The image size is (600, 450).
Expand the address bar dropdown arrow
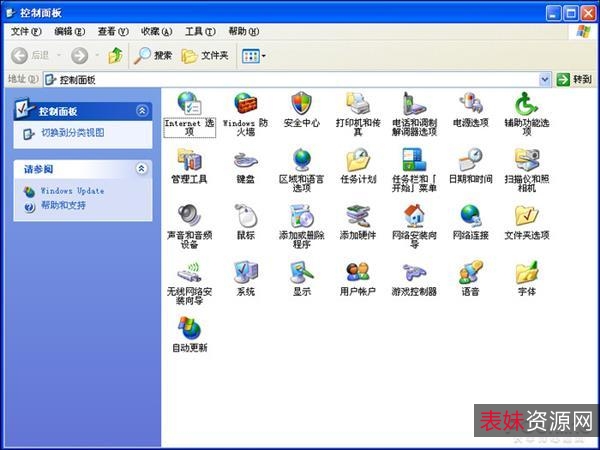545,80
